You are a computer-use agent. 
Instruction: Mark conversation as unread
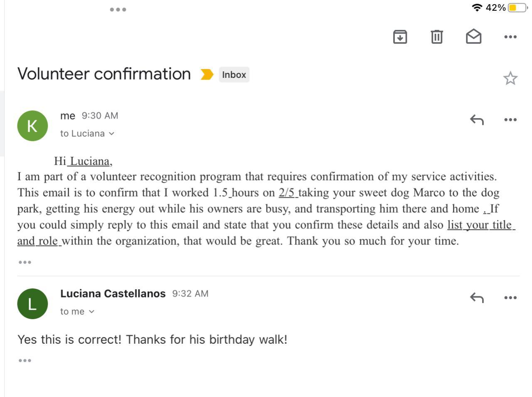473,37
